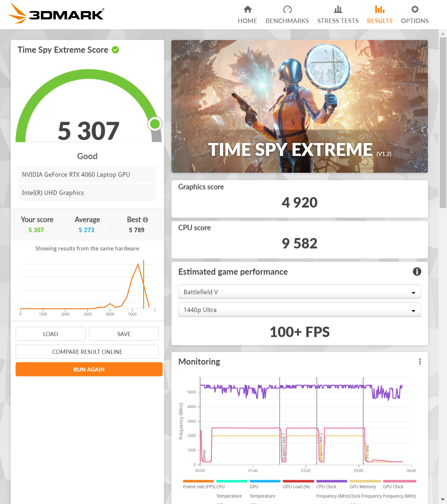This screenshot has height=504, width=447.
Task: Click the Benchmarks gauge icon
Action: [287, 9]
